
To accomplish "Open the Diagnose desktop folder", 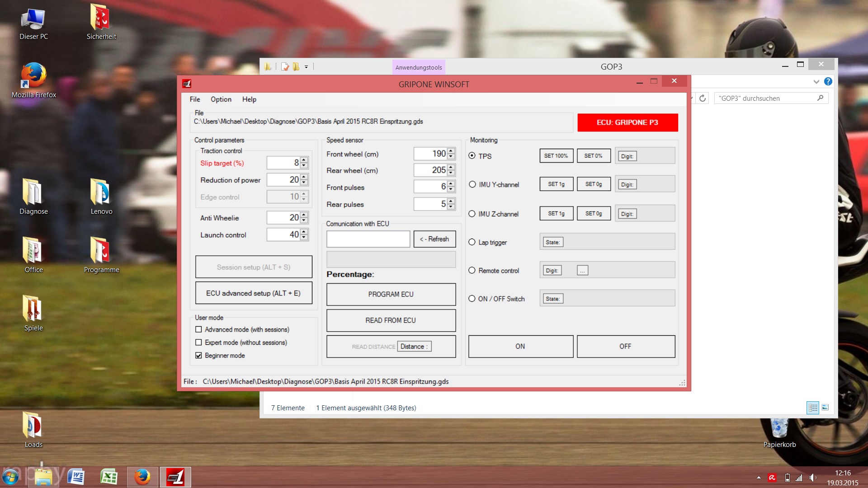I will (33, 192).
